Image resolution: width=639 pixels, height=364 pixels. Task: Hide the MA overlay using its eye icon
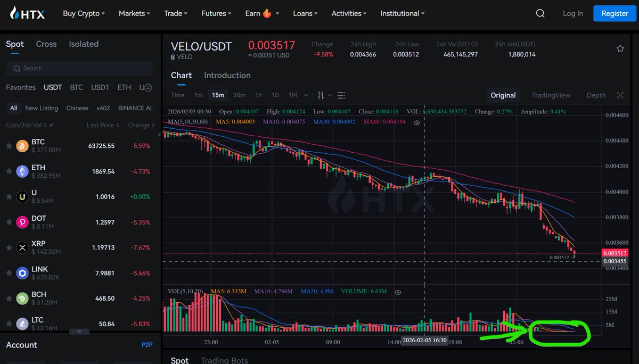[x=416, y=122]
